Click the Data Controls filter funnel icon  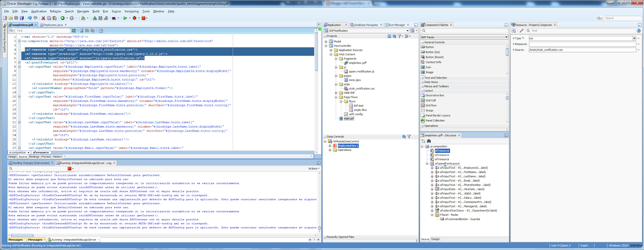tap(409, 136)
